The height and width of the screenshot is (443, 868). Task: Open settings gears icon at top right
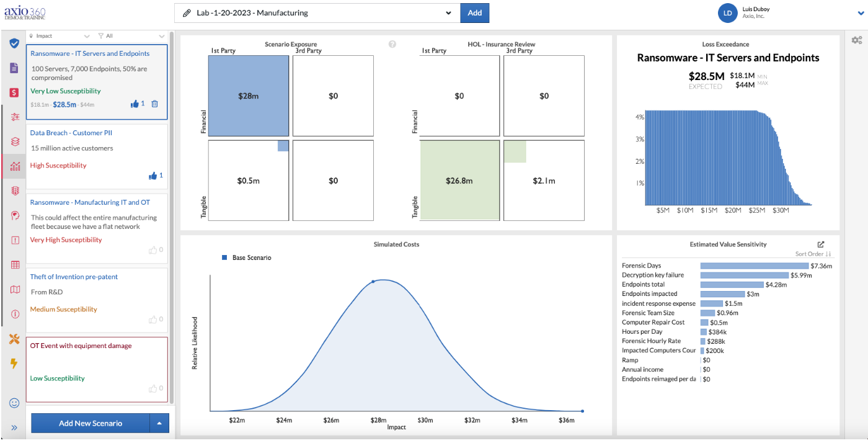[x=857, y=40]
